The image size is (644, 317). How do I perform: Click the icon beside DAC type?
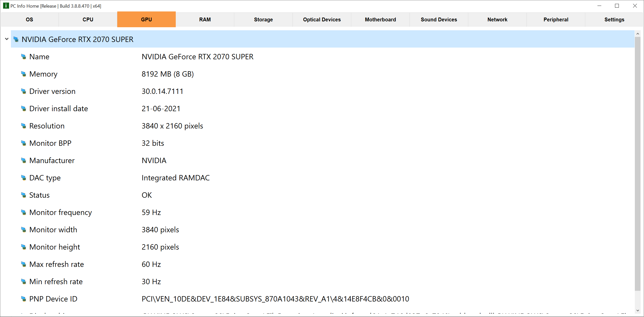coord(24,178)
